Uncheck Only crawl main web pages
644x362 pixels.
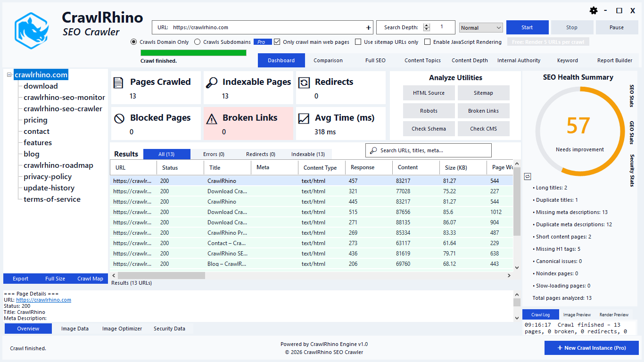click(x=277, y=42)
